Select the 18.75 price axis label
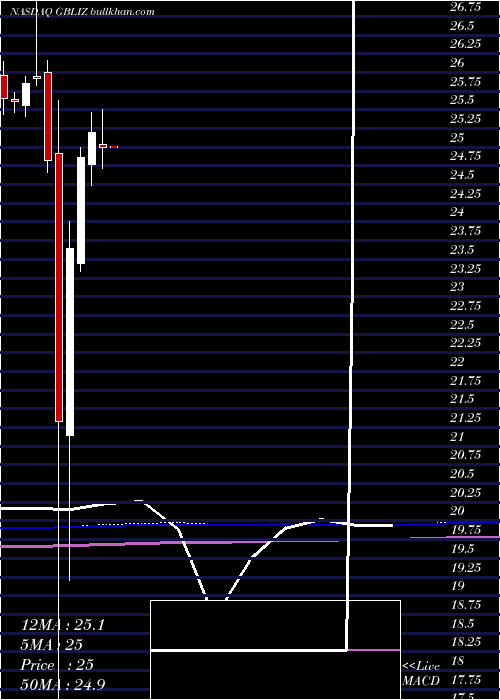500x700 pixels. [466, 605]
